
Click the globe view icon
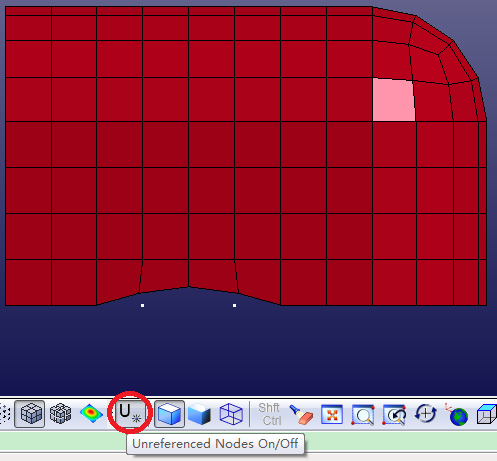tap(457, 414)
